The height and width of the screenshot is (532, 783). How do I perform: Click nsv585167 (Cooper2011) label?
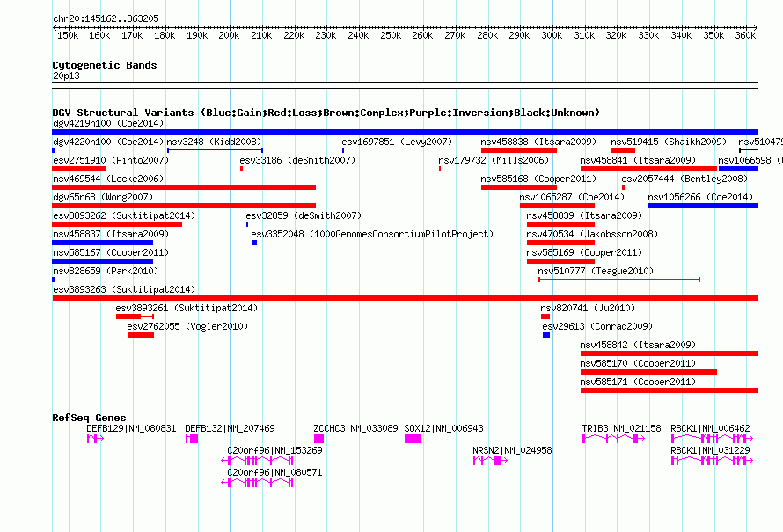pos(111,252)
